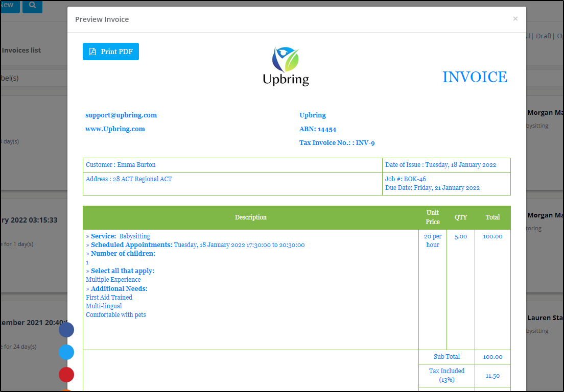
Task: Click the Invoices list heading behind dialog
Action: point(21,51)
